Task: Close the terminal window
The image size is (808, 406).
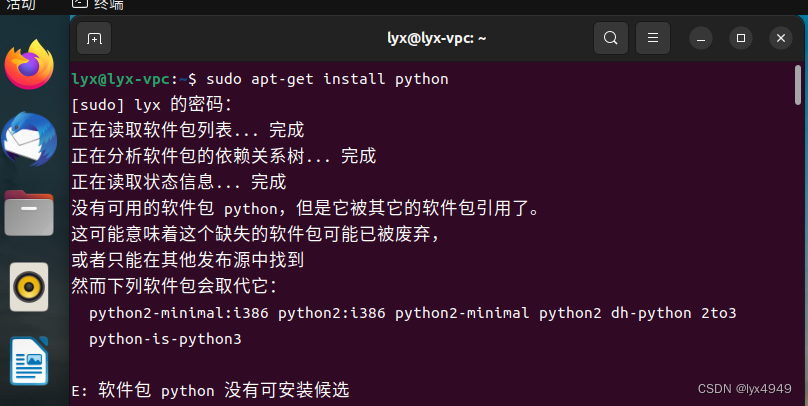Action: pyautogui.click(x=781, y=38)
